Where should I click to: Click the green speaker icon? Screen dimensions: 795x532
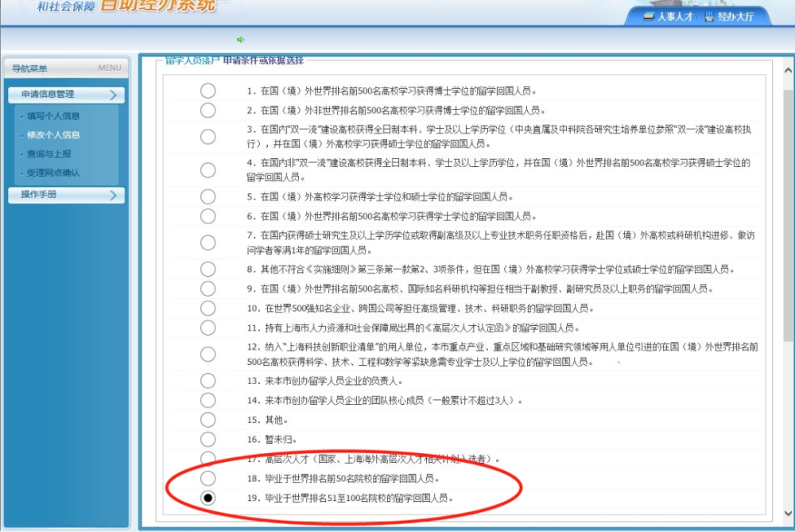(240, 40)
